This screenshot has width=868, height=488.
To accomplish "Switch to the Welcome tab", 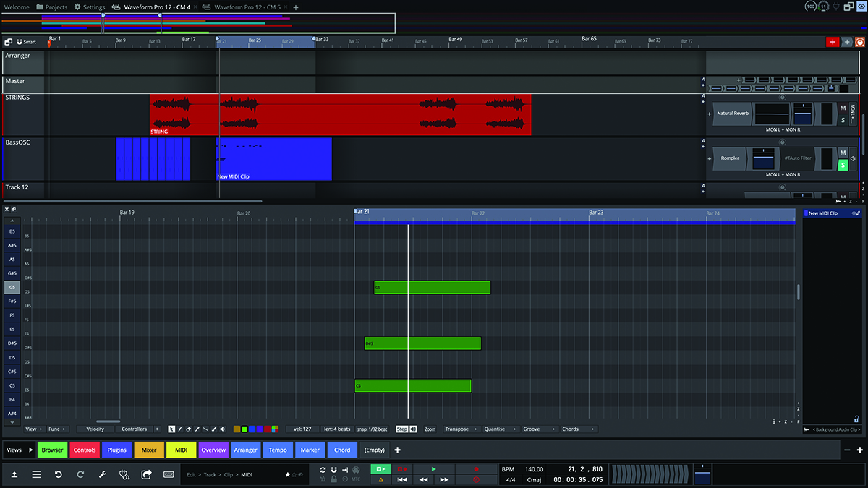I will click(x=17, y=7).
